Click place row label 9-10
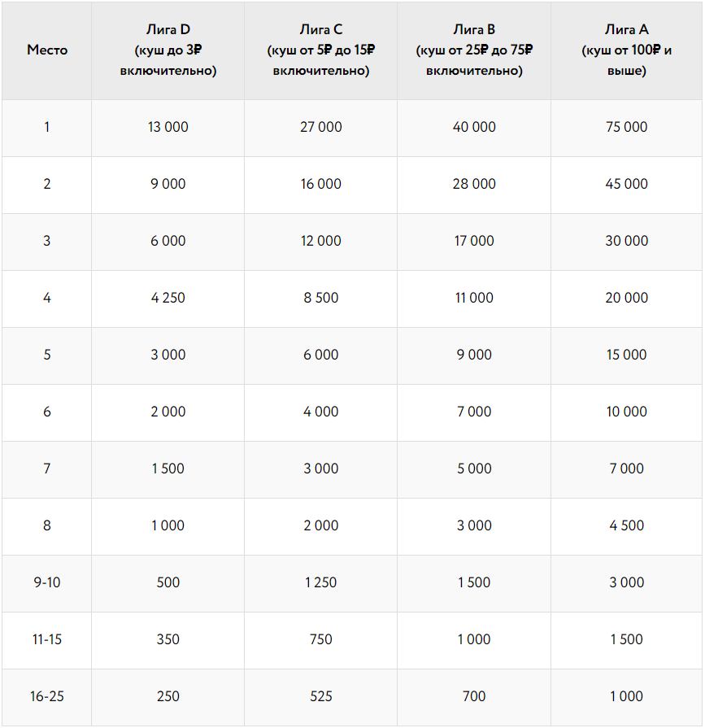The image size is (705, 728). 47,582
